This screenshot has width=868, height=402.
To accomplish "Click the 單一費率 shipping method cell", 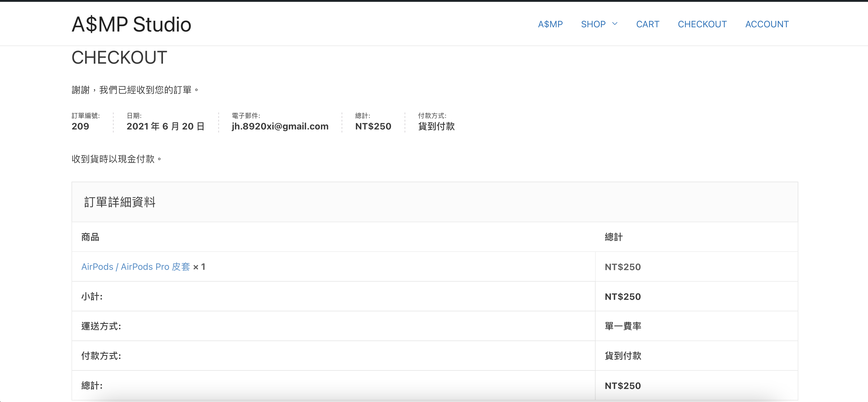I will 623,326.
